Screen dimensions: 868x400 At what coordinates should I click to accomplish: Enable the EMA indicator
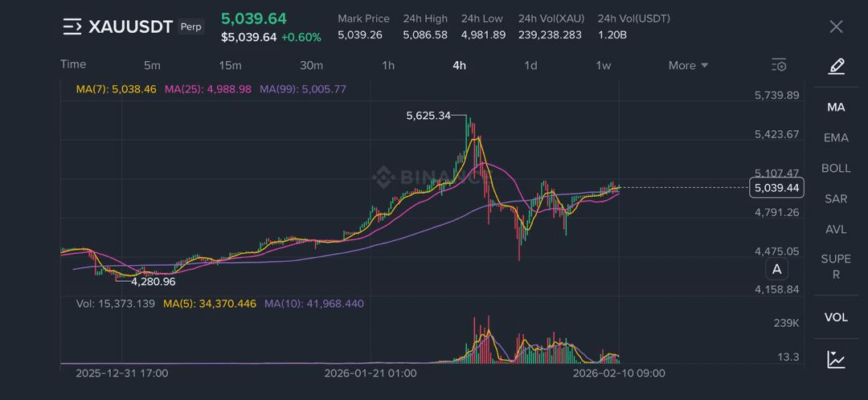pos(836,137)
